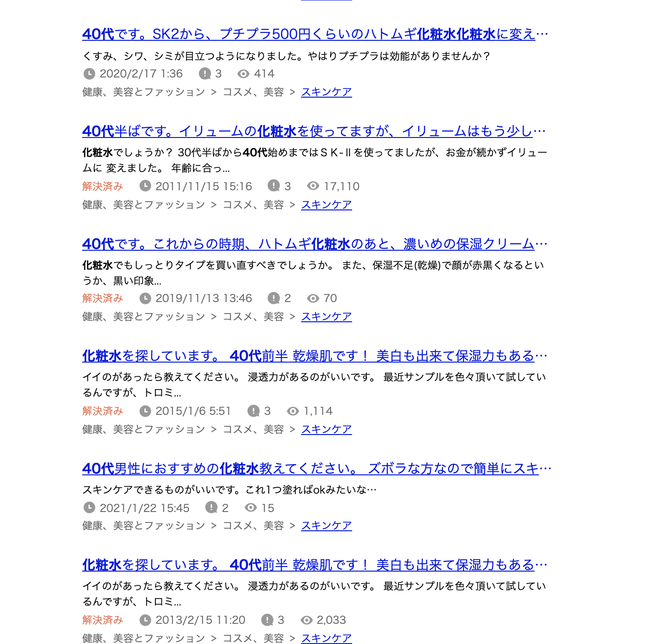Click 解決済み label on 2013/2/15 question
The height and width of the screenshot is (644, 652).
pyautogui.click(x=103, y=620)
